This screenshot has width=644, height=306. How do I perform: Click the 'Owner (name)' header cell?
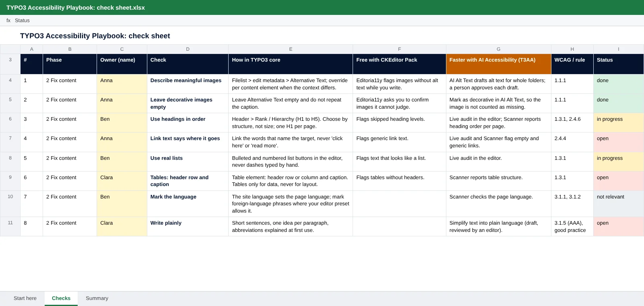[x=122, y=64]
